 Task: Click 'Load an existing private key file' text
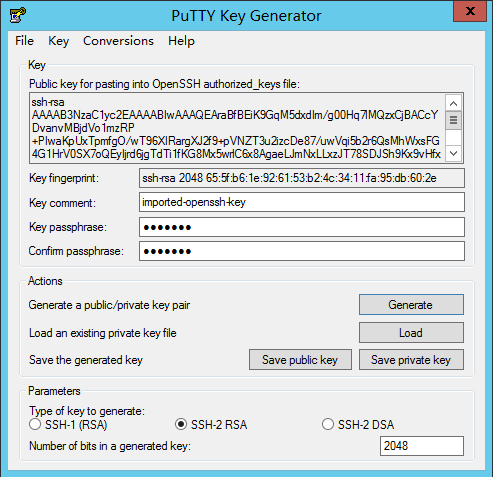pos(103,333)
